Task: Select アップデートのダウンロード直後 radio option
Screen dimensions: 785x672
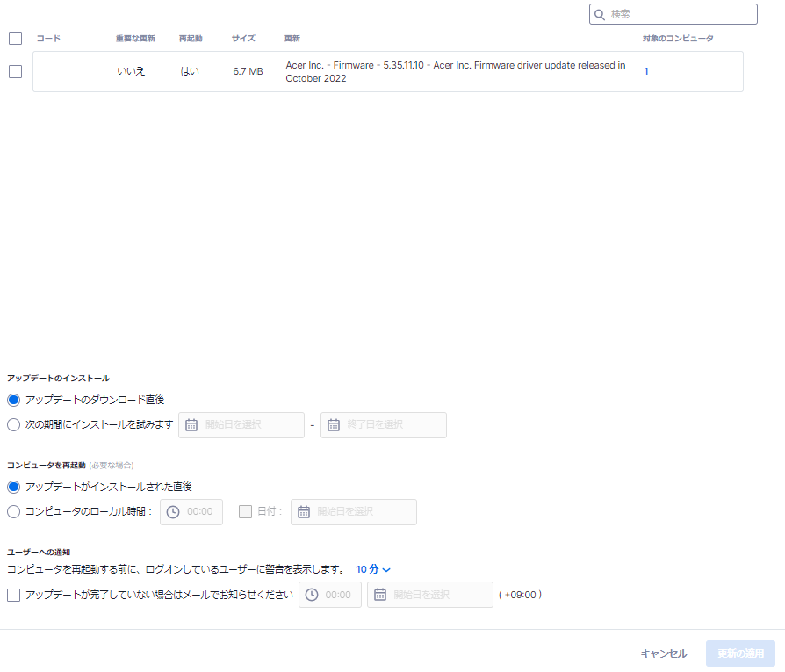Action: [x=13, y=400]
